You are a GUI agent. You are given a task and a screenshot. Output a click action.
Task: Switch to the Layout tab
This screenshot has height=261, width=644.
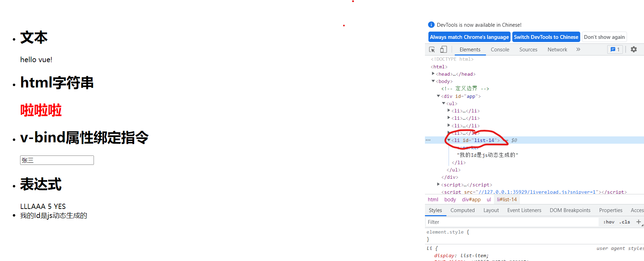click(491, 210)
